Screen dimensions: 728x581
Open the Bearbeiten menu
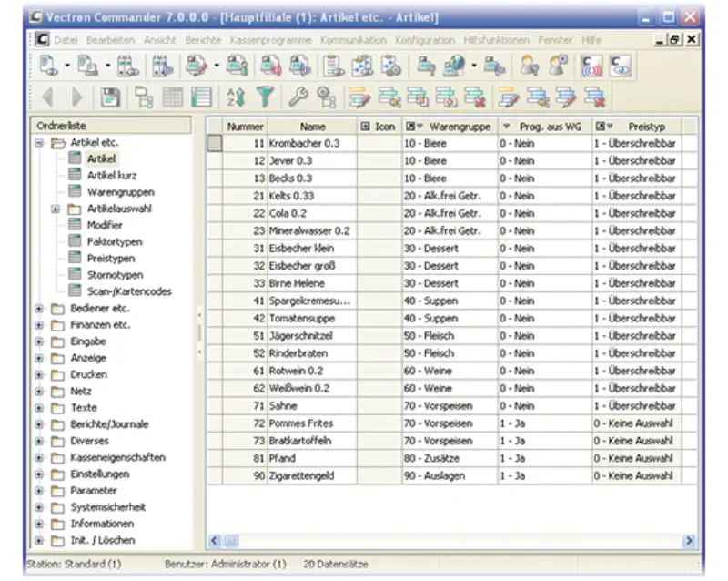[x=110, y=40]
